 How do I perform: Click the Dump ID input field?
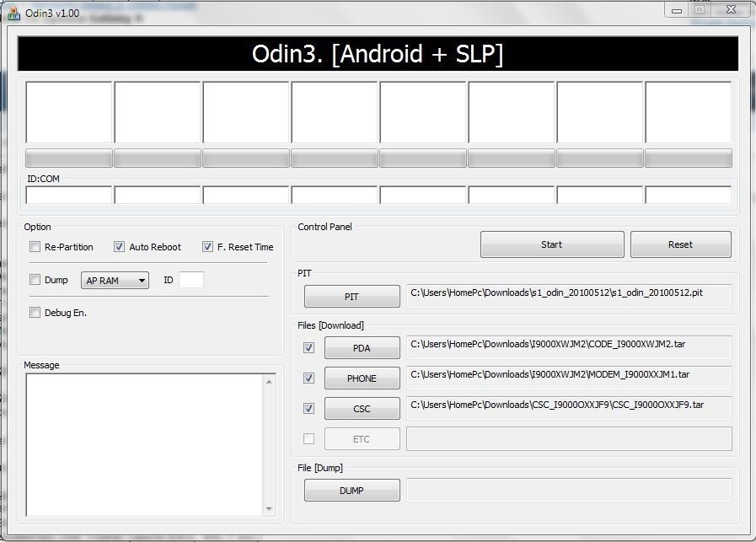pos(191,280)
